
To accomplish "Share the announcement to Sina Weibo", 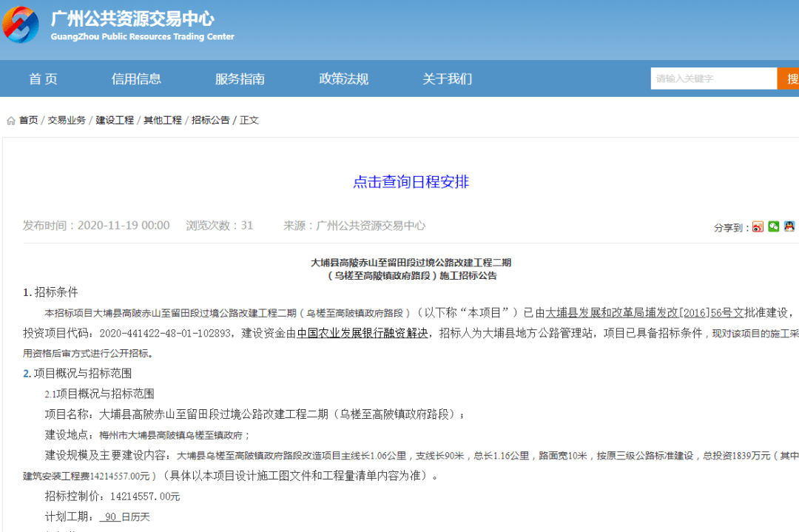I will click(758, 226).
